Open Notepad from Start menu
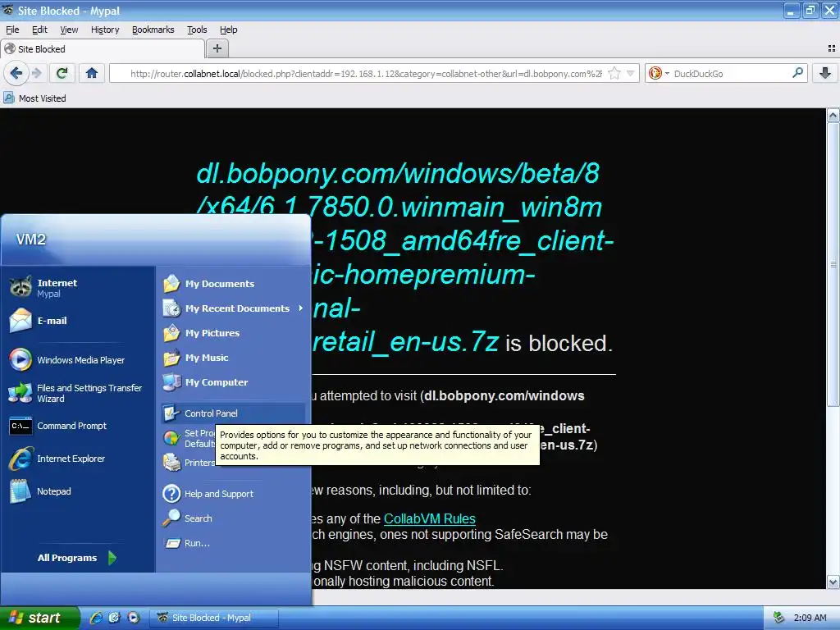Screen dimensions: 840x630 point(78,491)
